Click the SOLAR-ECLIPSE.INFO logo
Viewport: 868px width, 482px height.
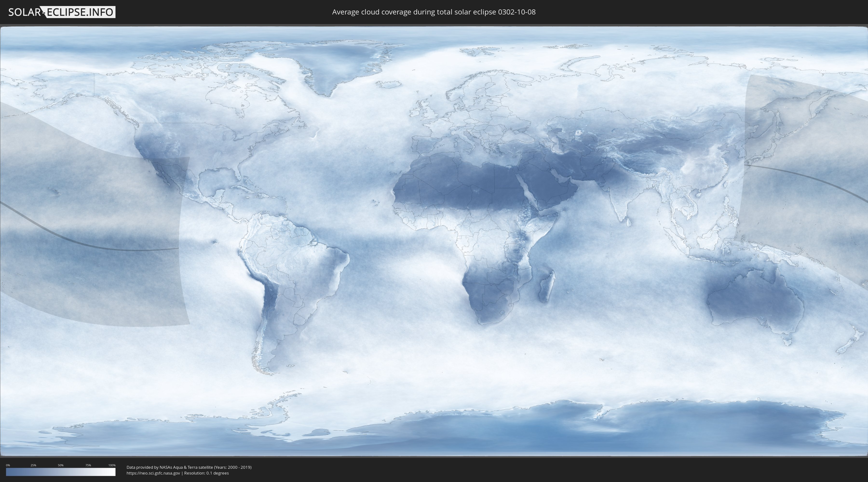click(62, 12)
